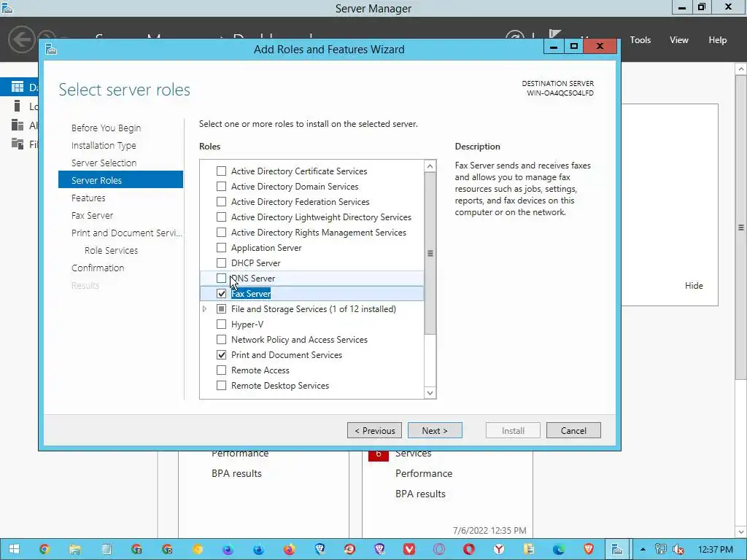Jump to the Features wizard step
Screen dimensions: 747x560
88,198
